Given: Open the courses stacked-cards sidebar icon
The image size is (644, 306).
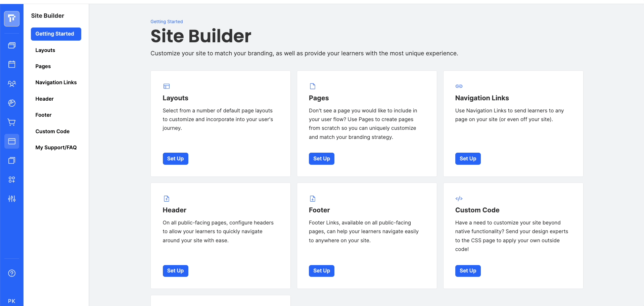Looking at the screenshot, I should click(12, 45).
